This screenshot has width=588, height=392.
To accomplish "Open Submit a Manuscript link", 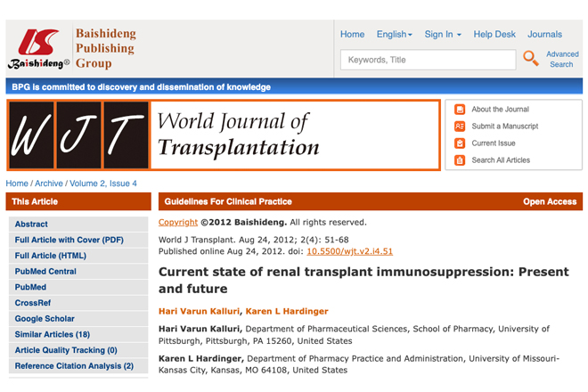I will click(x=505, y=126).
